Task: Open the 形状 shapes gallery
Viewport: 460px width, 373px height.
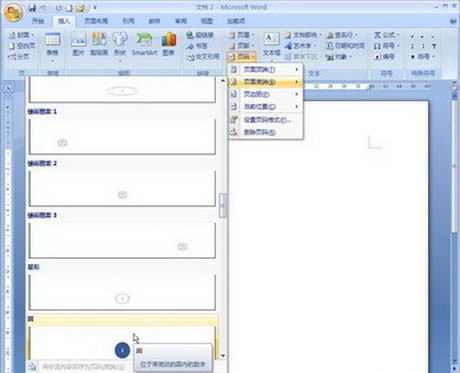Action: pyautogui.click(x=120, y=46)
